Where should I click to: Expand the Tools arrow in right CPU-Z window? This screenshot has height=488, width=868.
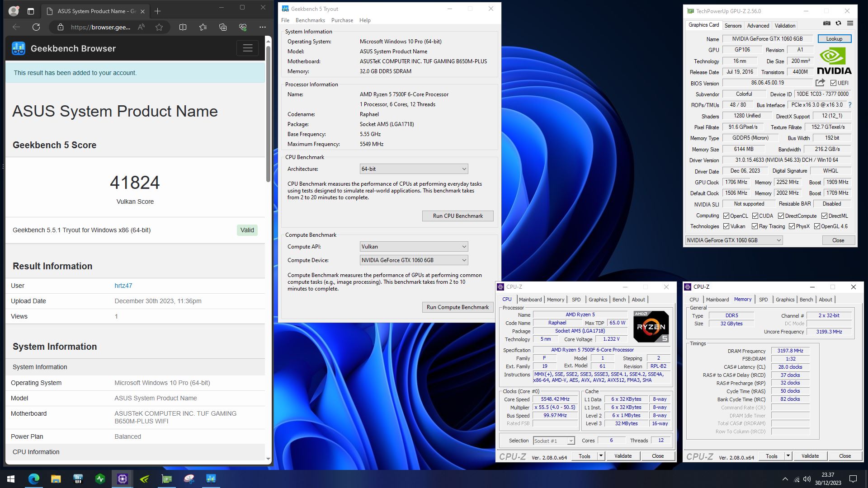point(788,456)
